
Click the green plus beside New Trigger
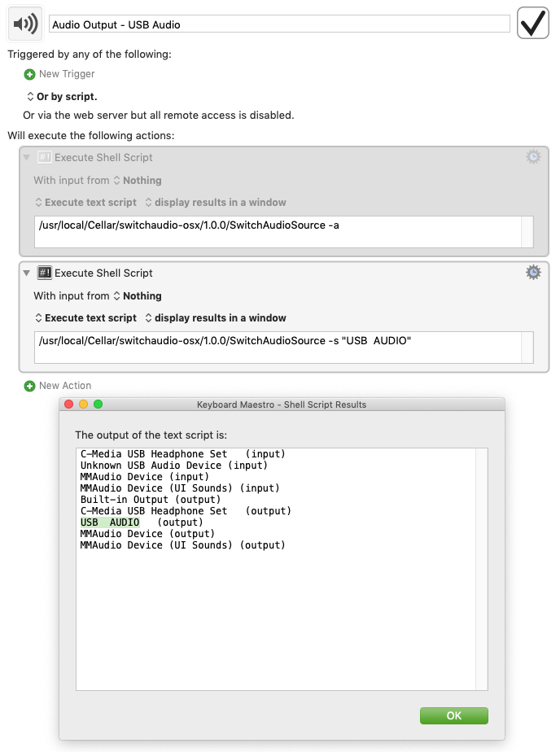30,74
